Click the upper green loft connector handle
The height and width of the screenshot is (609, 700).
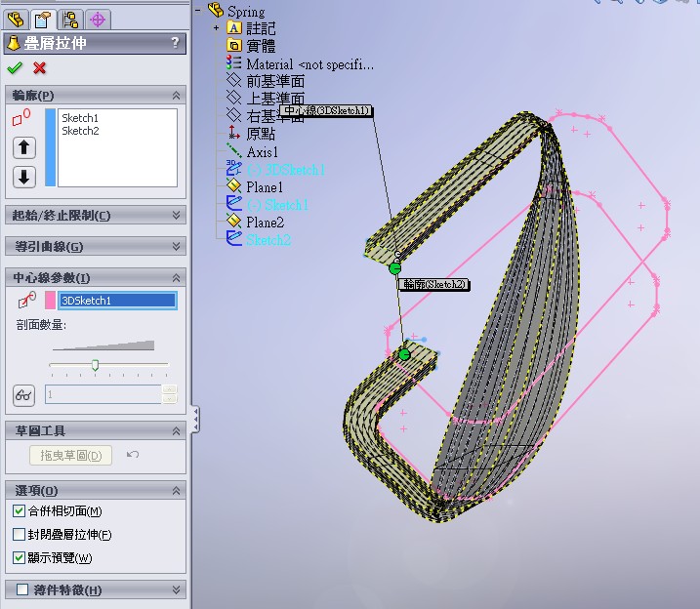point(394,268)
